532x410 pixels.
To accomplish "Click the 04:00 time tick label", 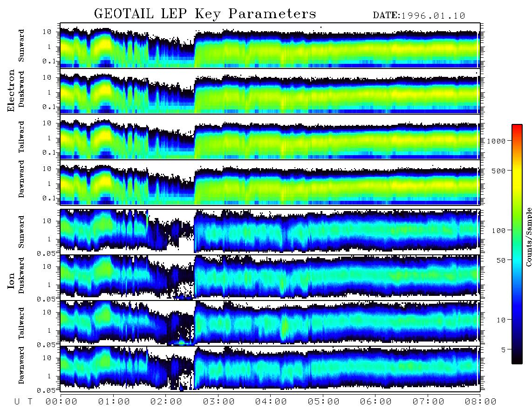I will [x=271, y=402].
